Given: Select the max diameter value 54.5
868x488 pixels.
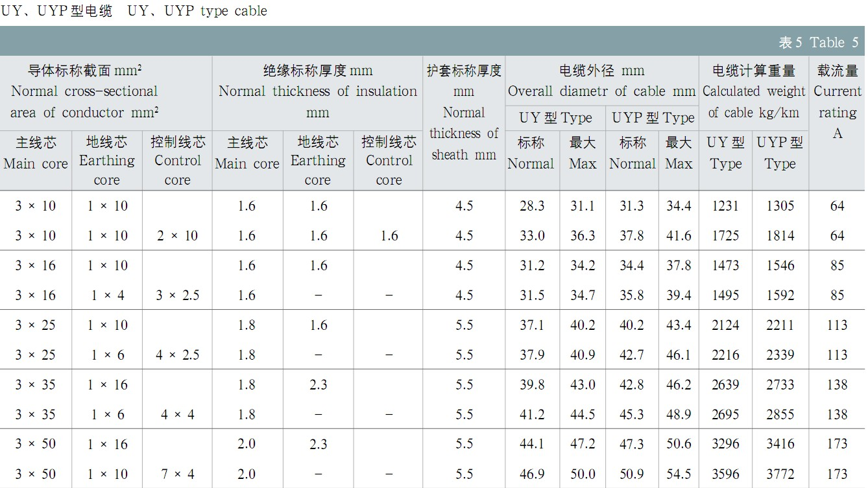Looking at the screenshot, I should [x=679, y=474].
